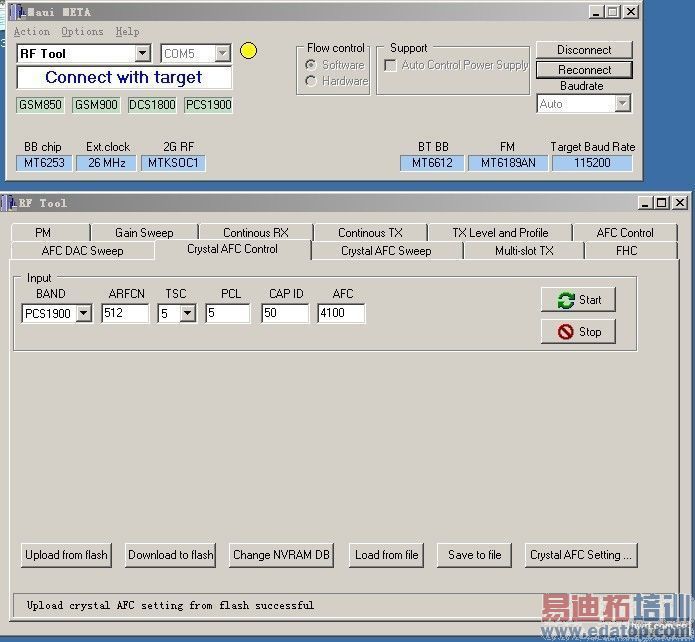Click Download to flash button
This screenshot has width=695, height=642.
(x=171, y=555)
